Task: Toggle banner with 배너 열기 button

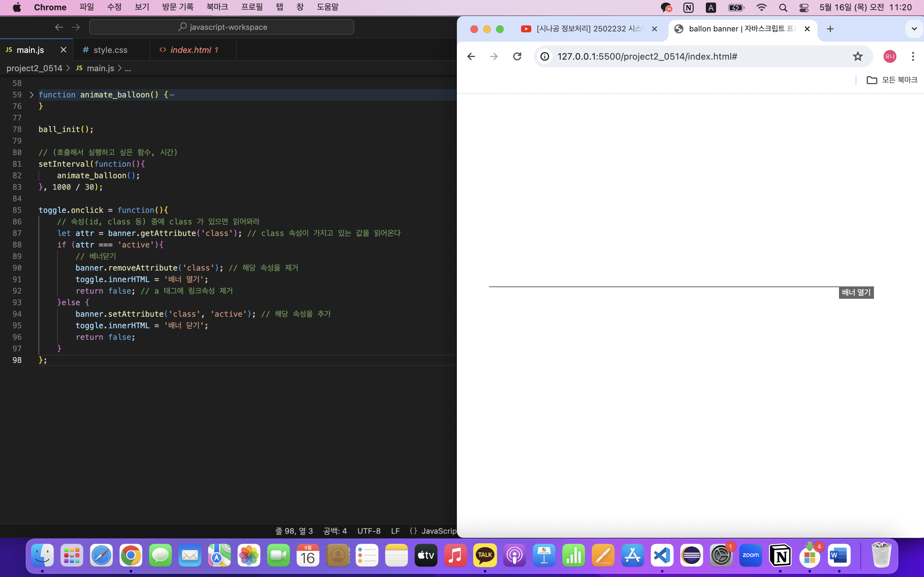Action: pyautogui.click(x=856, y=292)
